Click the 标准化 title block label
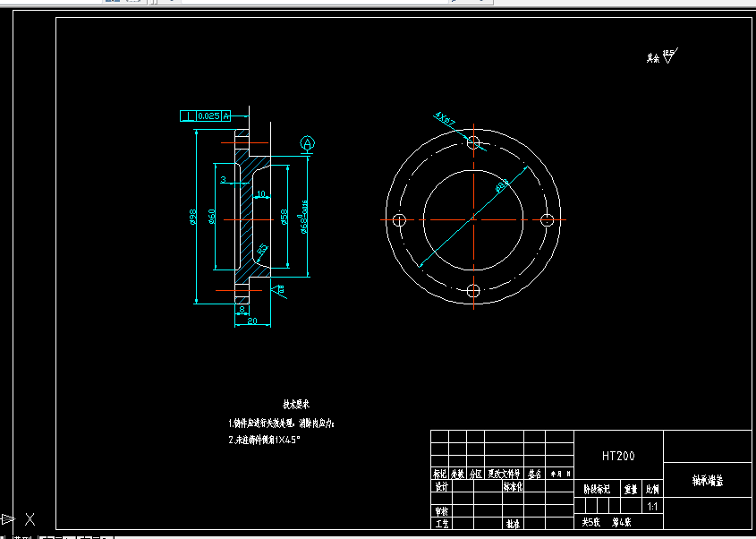The image size is (756, 539). point(513,486)
